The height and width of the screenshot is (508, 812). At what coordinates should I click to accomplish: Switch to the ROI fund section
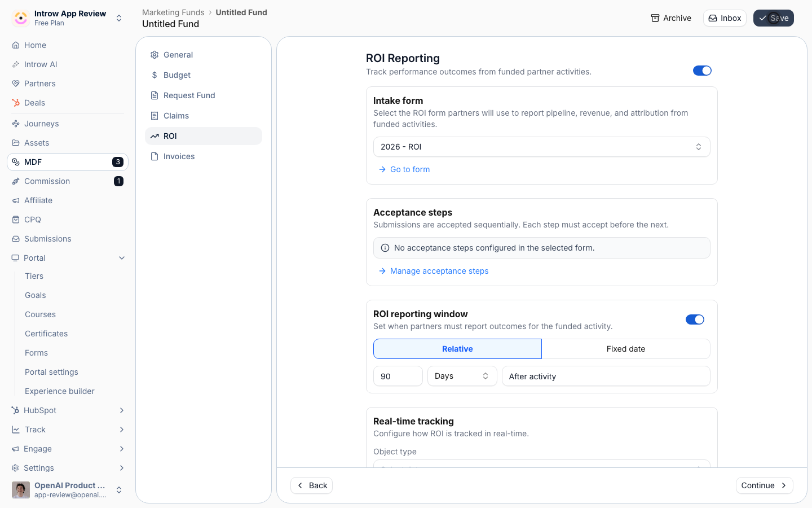pos(204,136)
